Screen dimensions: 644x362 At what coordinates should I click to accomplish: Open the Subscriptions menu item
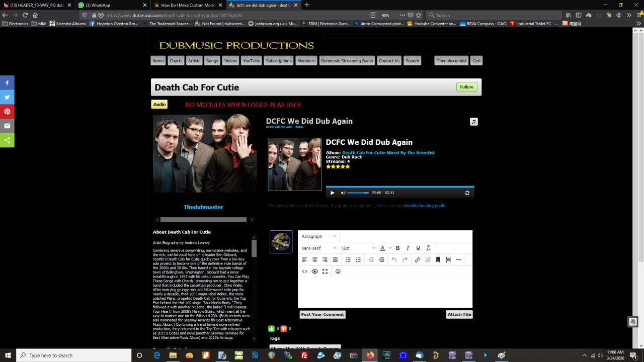point(279,61)
